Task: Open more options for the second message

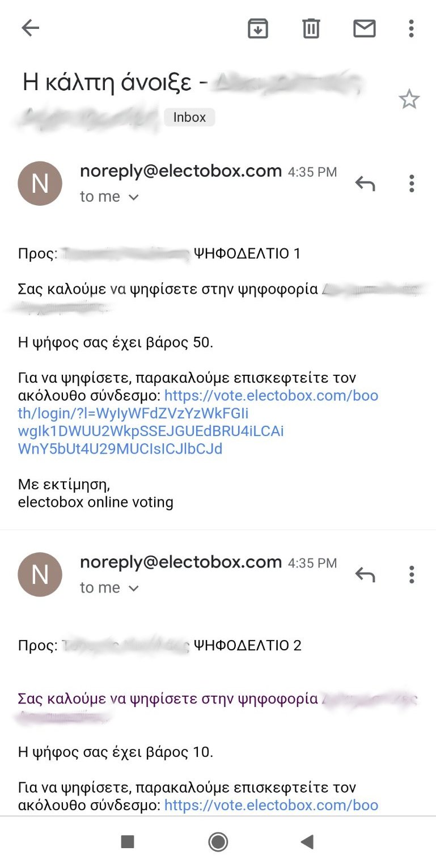Action: click(x=411, y=575)
